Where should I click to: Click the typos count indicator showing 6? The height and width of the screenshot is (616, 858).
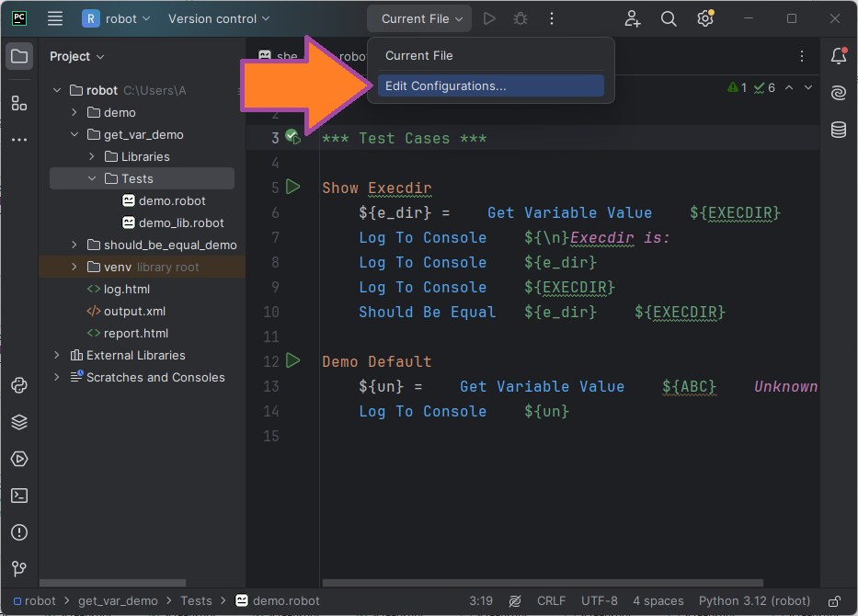(764, 87)
